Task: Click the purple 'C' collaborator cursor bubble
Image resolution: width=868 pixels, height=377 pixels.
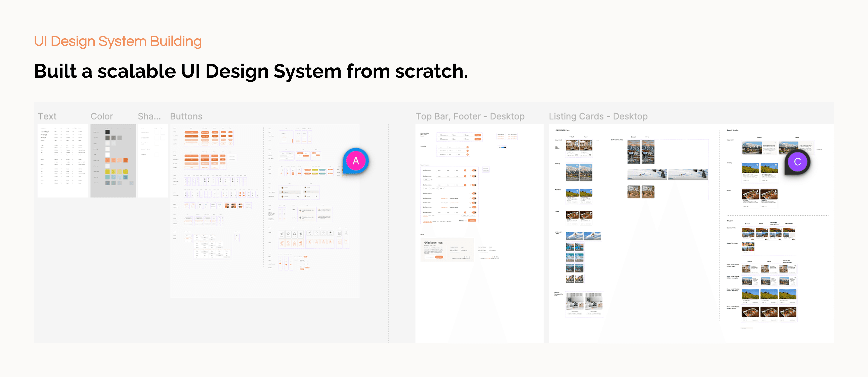Action: point(797,162)
